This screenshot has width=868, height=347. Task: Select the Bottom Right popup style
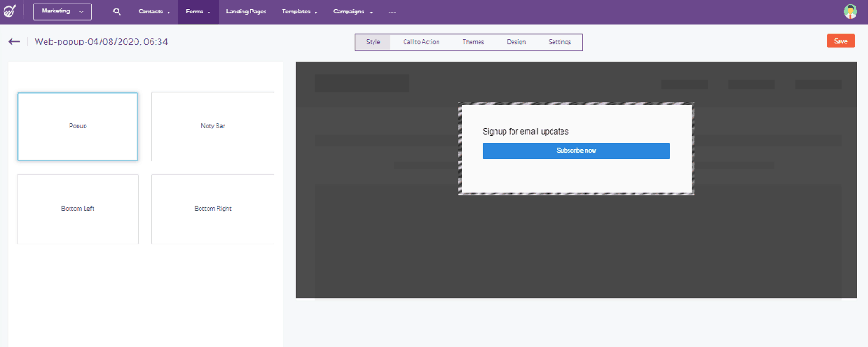coord(213,209)
